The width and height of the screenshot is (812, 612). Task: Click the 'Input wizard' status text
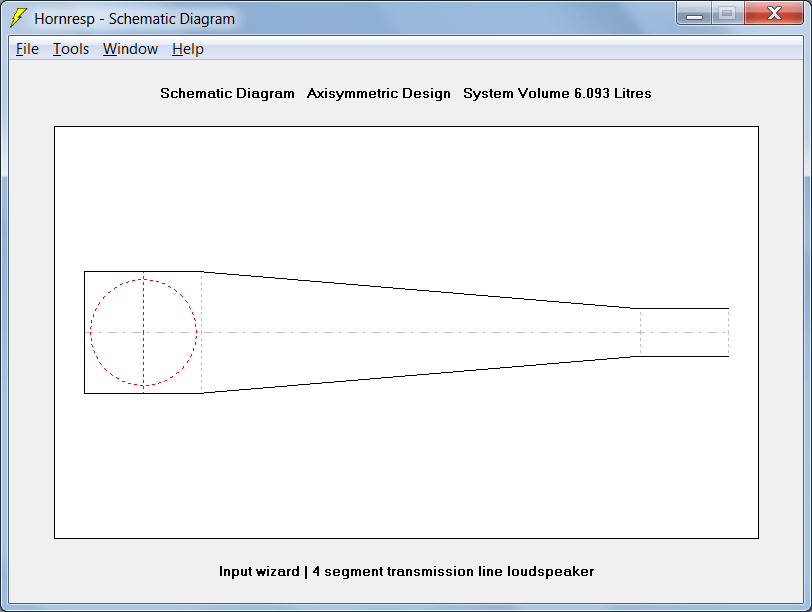259,571
